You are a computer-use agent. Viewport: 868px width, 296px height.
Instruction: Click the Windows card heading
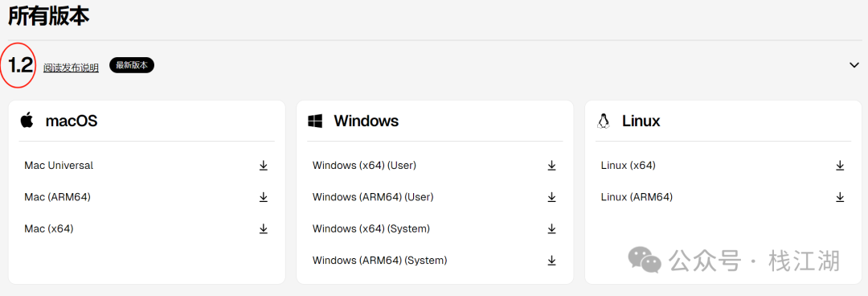pyautogui.click(x=366, y=121)
